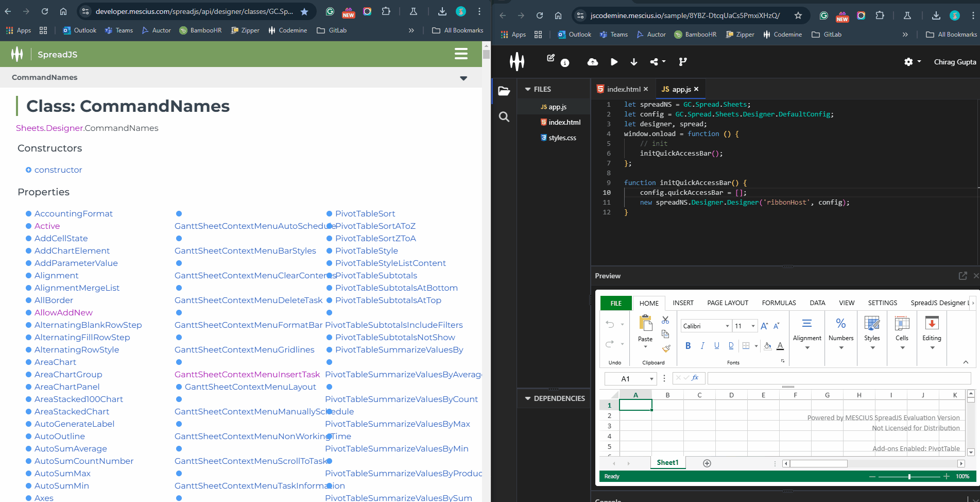Switch to the PAGE LAYOUT ribbon tab
Viewport: 980px width, 502px height.
click(x=728, y=303)
